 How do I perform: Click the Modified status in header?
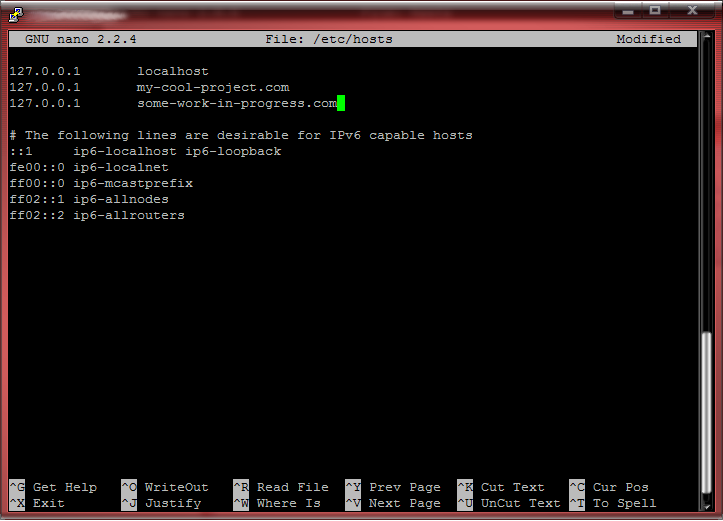point(648,39)
